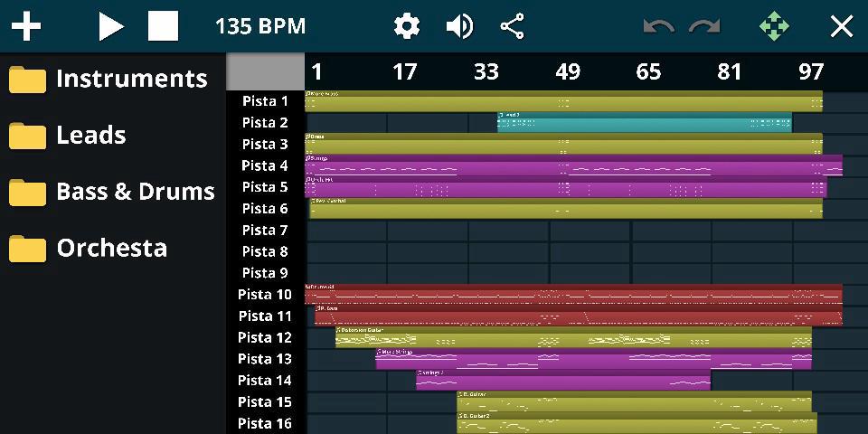The height and width of the screenshot is (434, 868).
Task: Select the Pista 1 track header
Action: (265, 101)
